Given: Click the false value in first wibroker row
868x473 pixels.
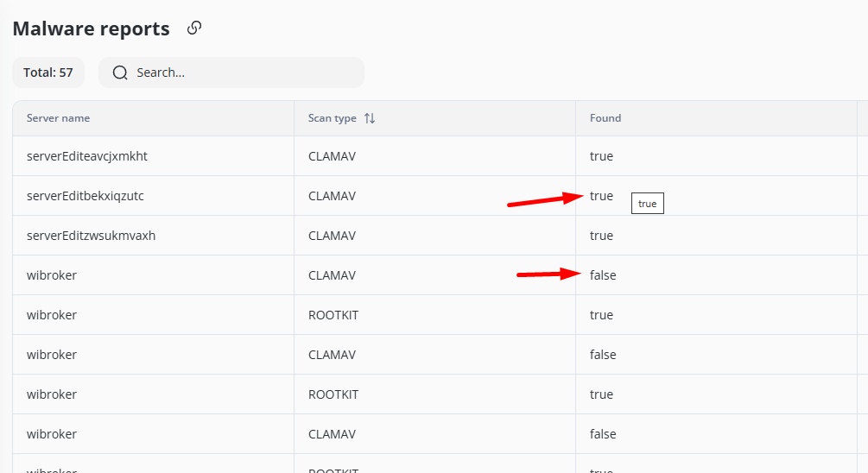Looking at the screenshot, I should (603, 275).
